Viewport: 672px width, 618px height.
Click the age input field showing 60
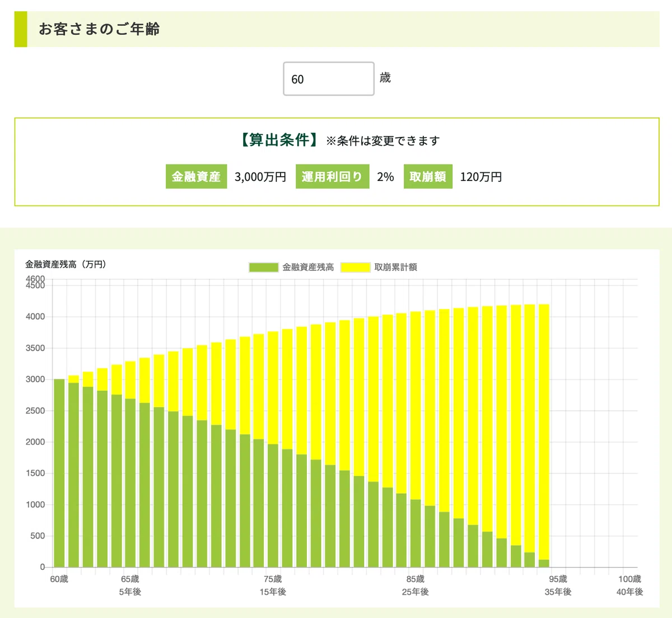tap(329, 79)
